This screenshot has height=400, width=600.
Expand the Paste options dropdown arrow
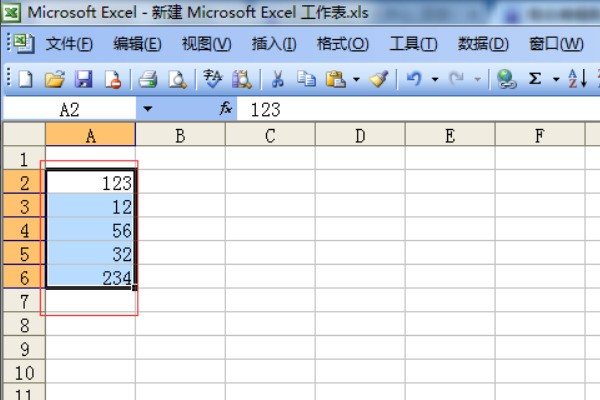coord(356,78)
